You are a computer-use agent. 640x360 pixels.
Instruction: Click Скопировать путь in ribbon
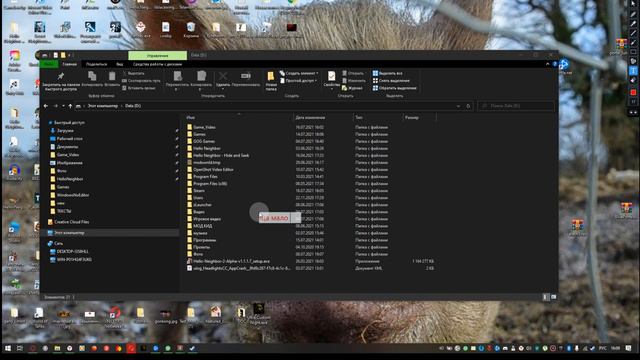click(x=141, y=81)
